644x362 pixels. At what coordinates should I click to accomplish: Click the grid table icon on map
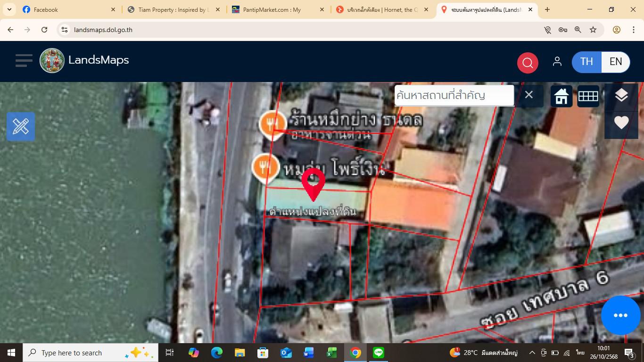pyautogui.click(x=588, y=96)
